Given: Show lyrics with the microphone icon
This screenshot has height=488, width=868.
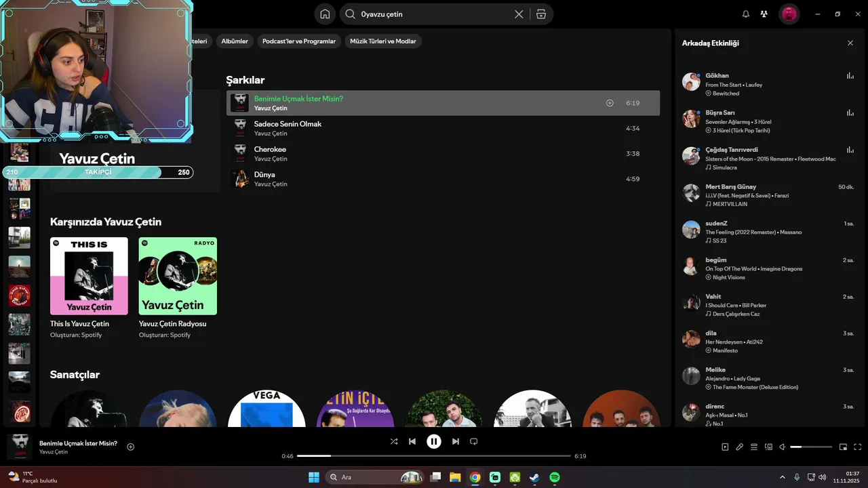Looking at the screenshot, I should (740, 447).
